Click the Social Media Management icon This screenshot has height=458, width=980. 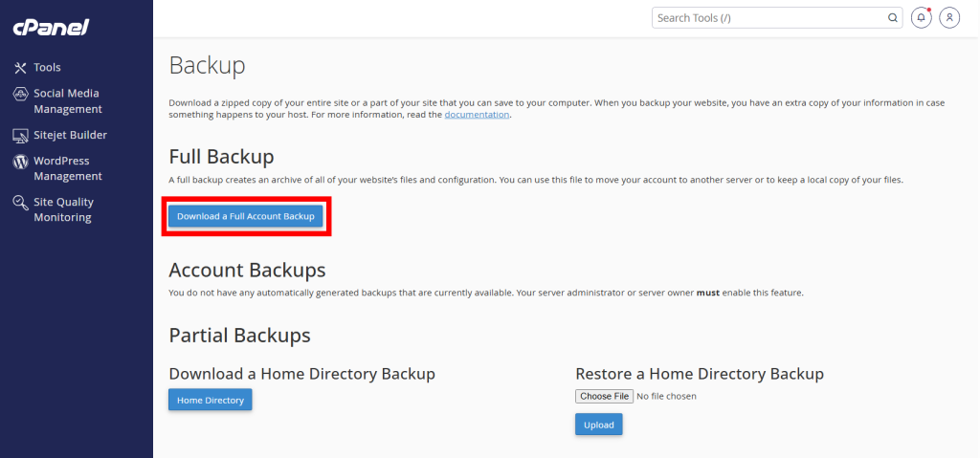(x=20, y=94)
